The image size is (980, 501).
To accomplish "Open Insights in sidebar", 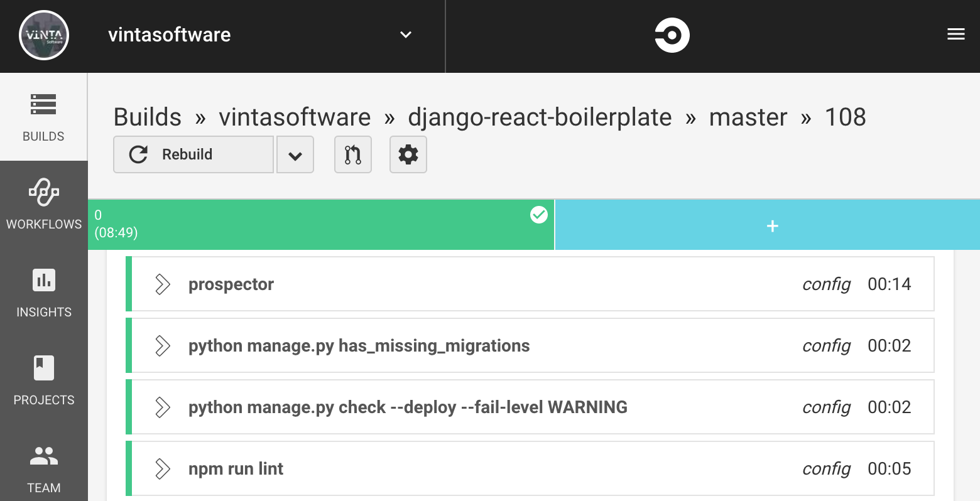I will pyautogui.click(x=43, y=293).
